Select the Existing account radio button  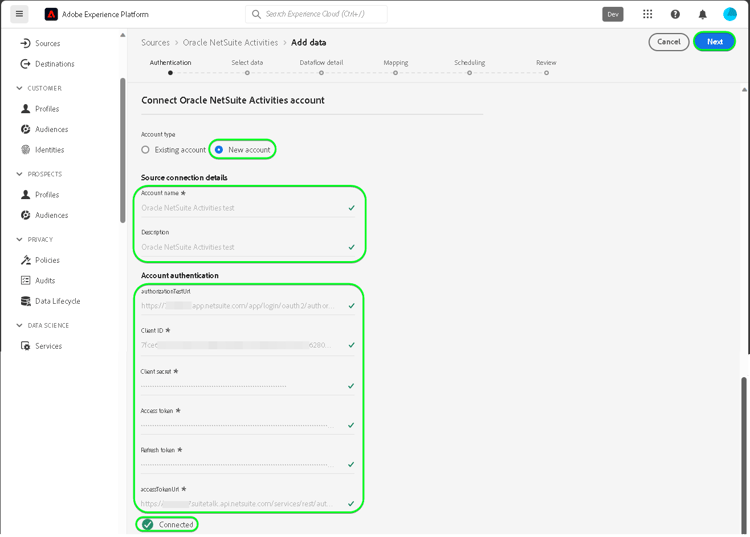tap(145, 150)
